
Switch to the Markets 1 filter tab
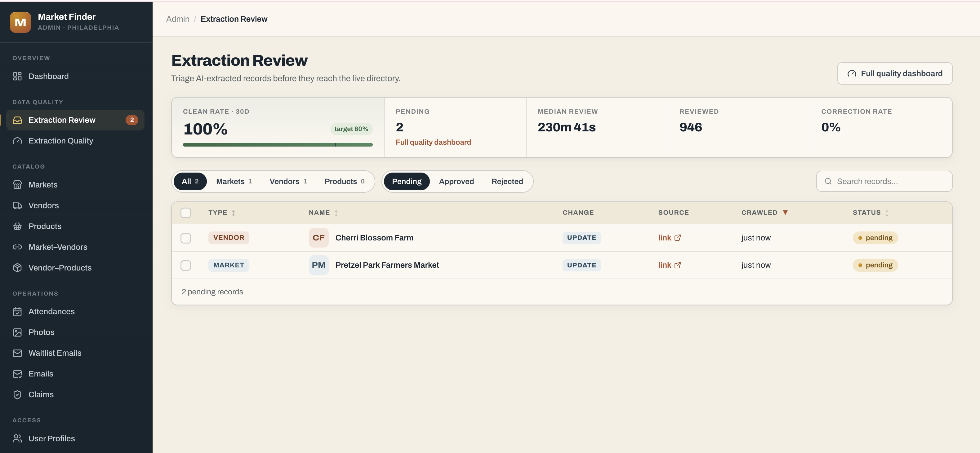(x=234, y=182)
